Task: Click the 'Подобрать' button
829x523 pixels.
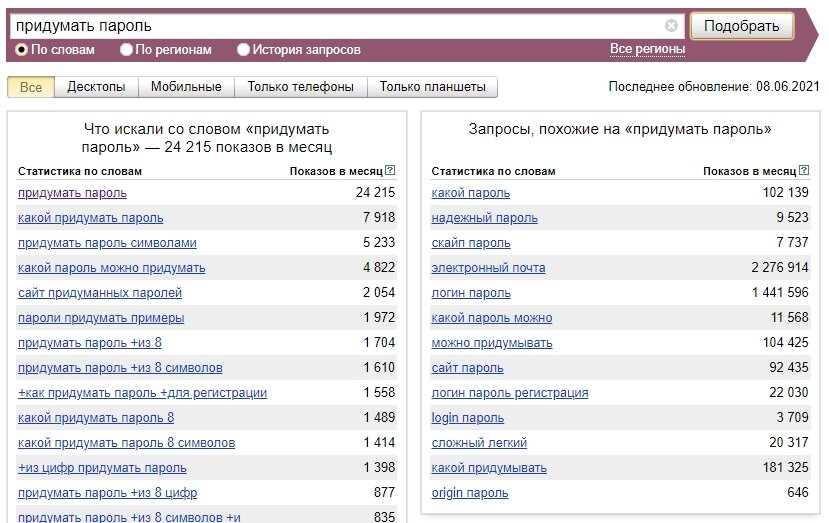Action: 741,25
